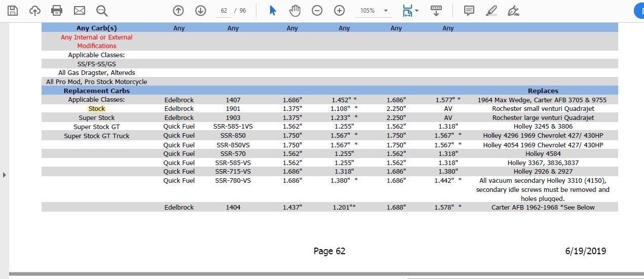Go to next page arrow

(201, 11)
